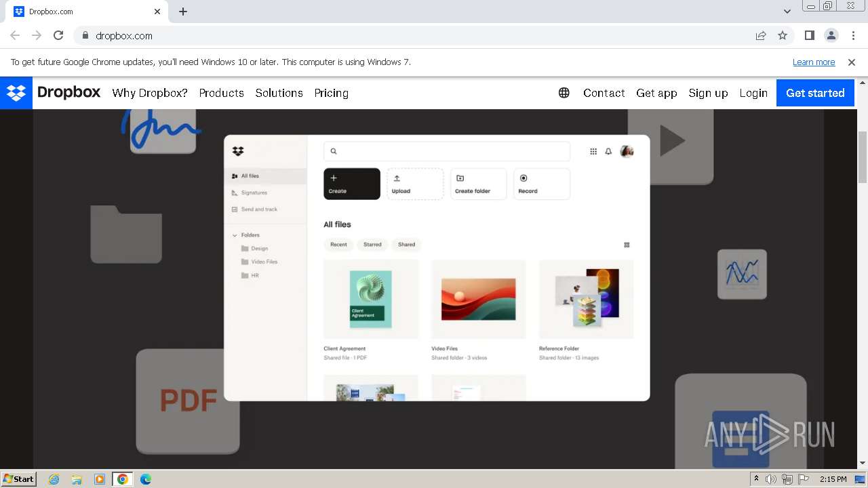This screenshot has width=868, height=488.
Task: Open the Video Files folder in sidebar
Action: point(260,262)
